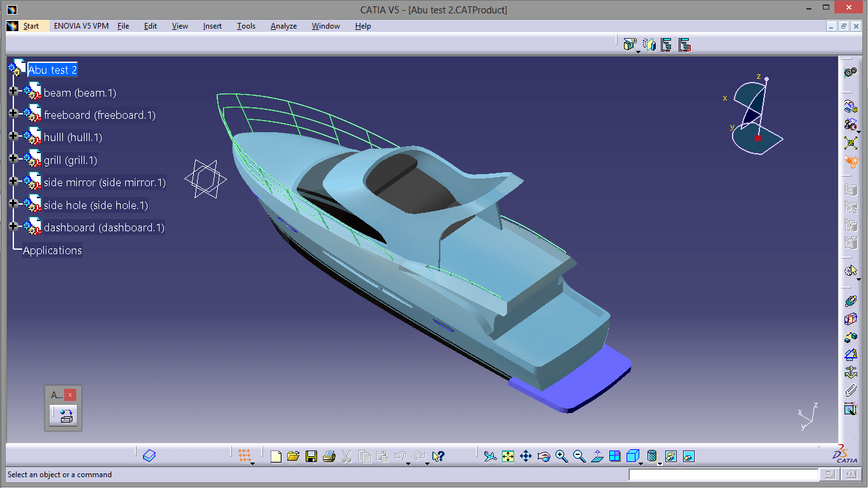Expand the dashboard (dashboard.1) node
The height and width of the screenshot is (488, 868).
pyautogui.click(x=13, y=226)
